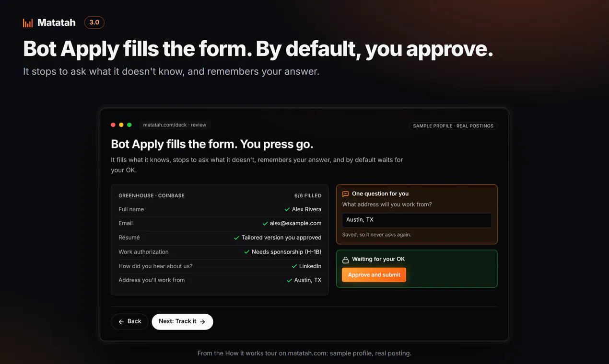The width and height of the screenshot is (609, 364).
Task: Click the alex@example.com value
Action: click(296, 223)
